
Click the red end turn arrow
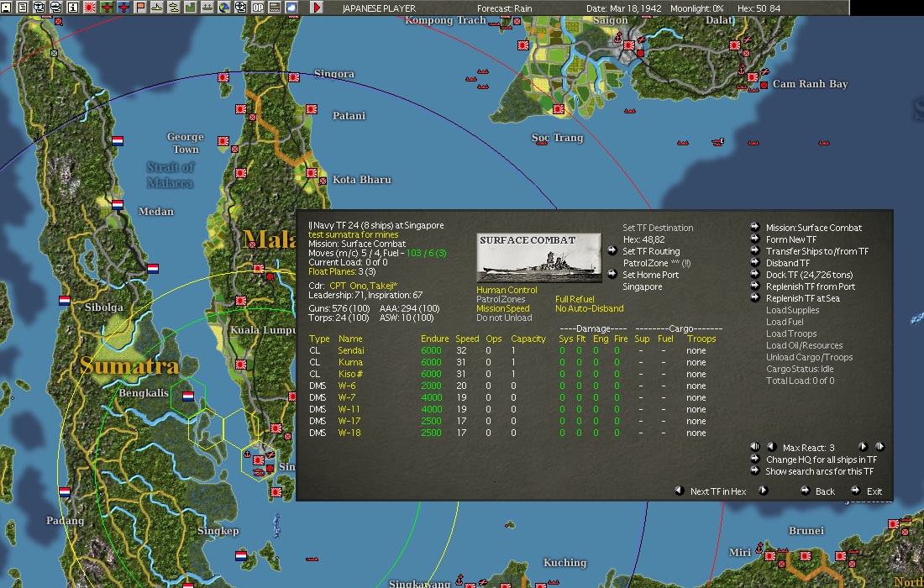pos(317,8)
